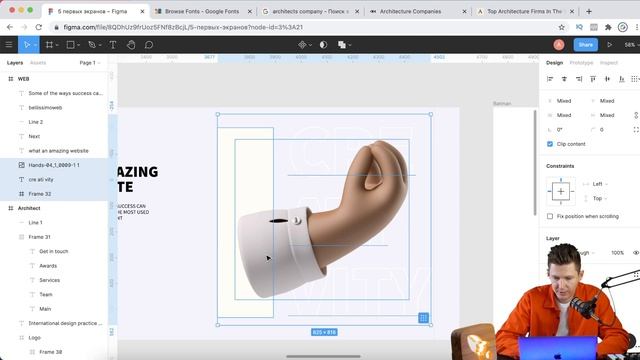Viewport: 640px width, 360px height.
Task: Toggle layer visibility eye icon
Action: [636, 253]
